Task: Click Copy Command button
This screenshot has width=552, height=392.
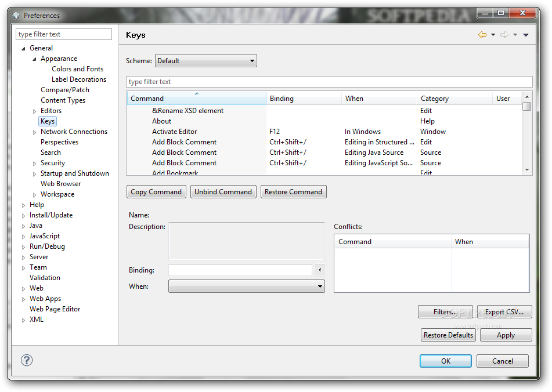Action: pos(156,192)
